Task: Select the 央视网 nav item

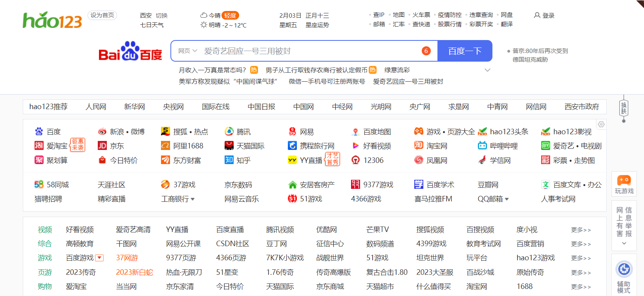Action: coord(173,106)
